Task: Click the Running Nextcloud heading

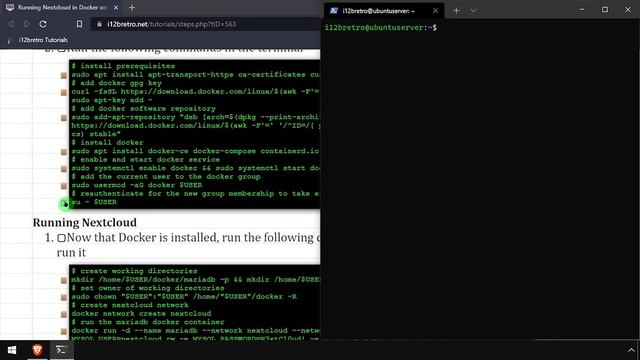Action: (84, 222)
